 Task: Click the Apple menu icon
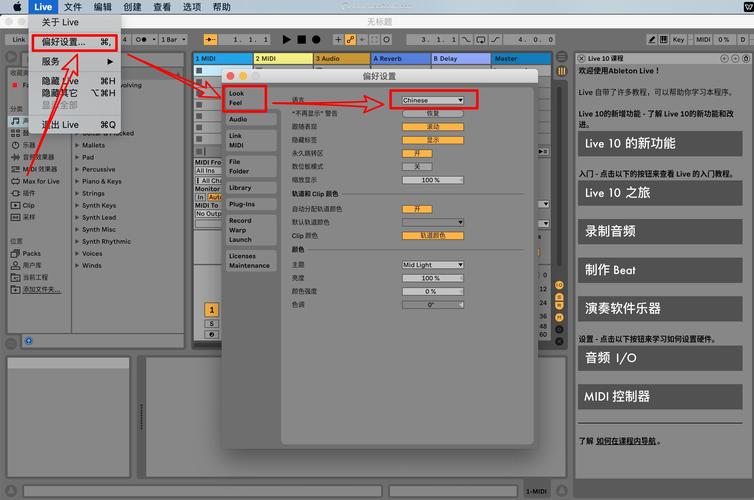click(17, 7)
